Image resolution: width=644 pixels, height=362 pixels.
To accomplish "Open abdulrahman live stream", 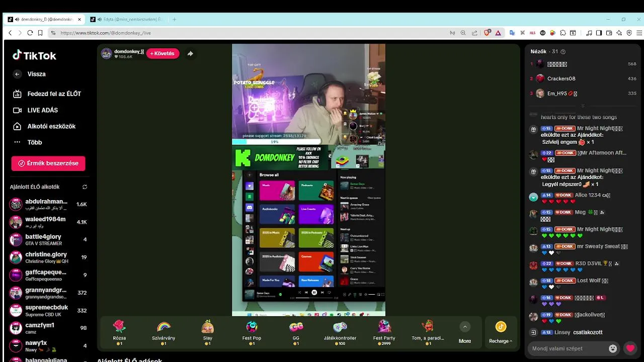I will point(48,205).
